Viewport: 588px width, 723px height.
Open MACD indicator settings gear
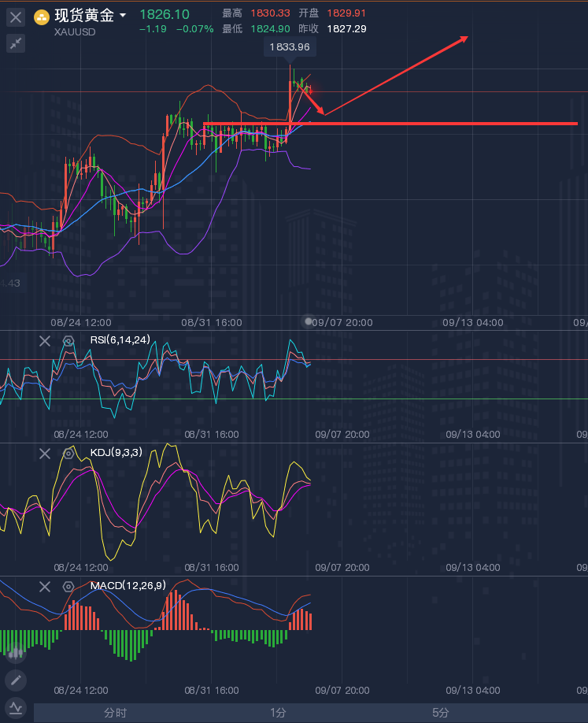68,587
